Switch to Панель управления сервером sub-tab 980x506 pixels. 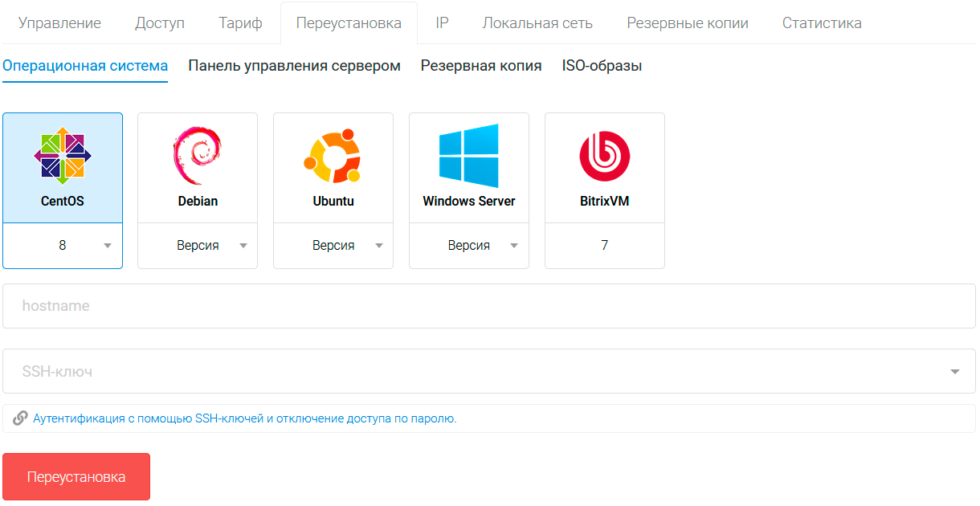click(x=294, y=66)
